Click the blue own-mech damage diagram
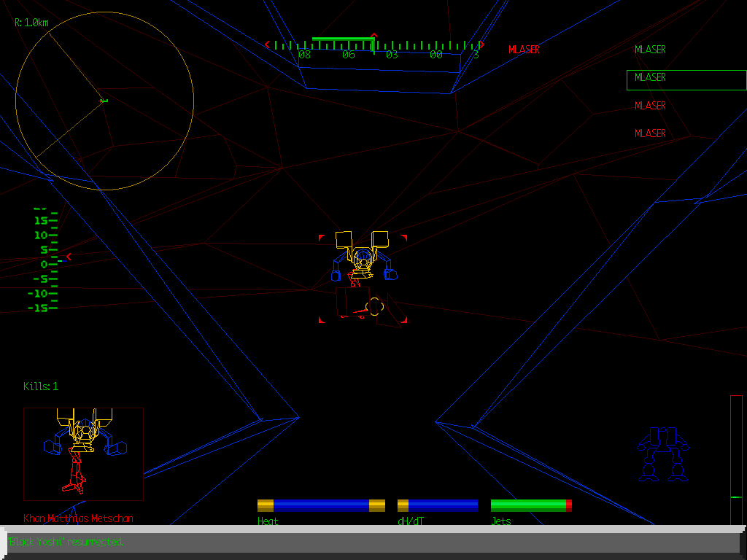The height and width of the screenshot is (560, 747). pos(662,454)
